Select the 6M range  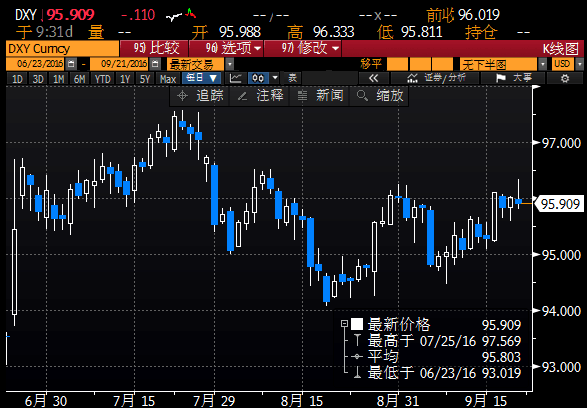(x=79, y=79)
